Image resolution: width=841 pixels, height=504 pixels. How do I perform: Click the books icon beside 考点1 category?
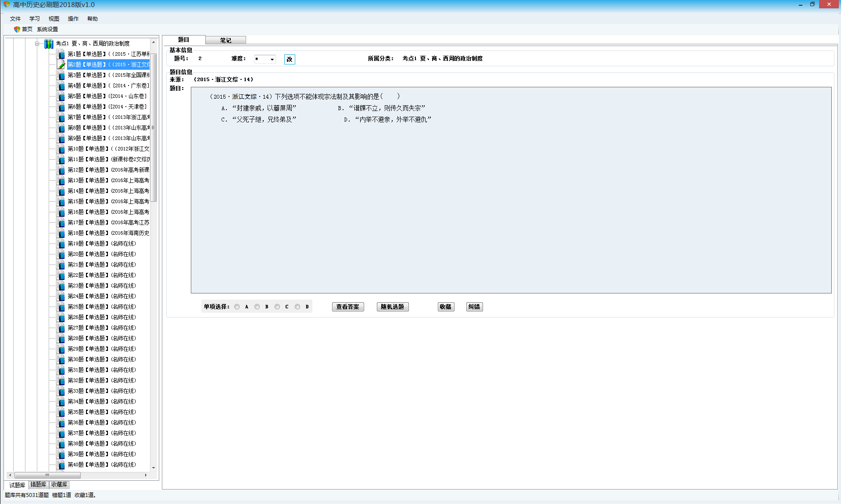click(x=49, y=44)
